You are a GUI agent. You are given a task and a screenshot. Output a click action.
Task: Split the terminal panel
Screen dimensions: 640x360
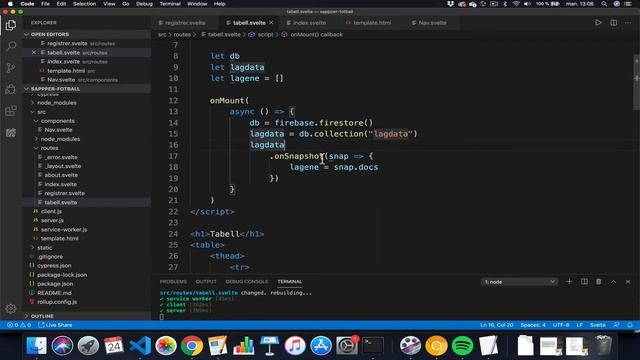tap(584, 282)
